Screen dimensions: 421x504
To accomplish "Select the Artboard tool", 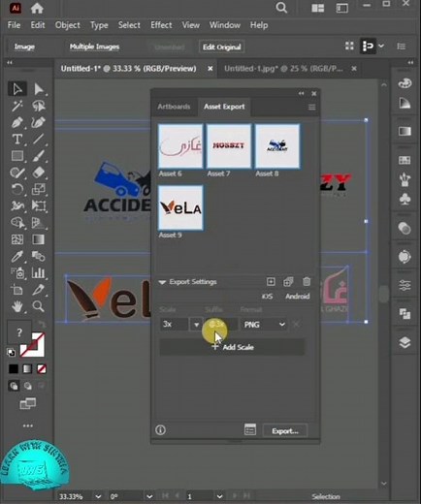I will pyautogui.click(x=17, y=290).
